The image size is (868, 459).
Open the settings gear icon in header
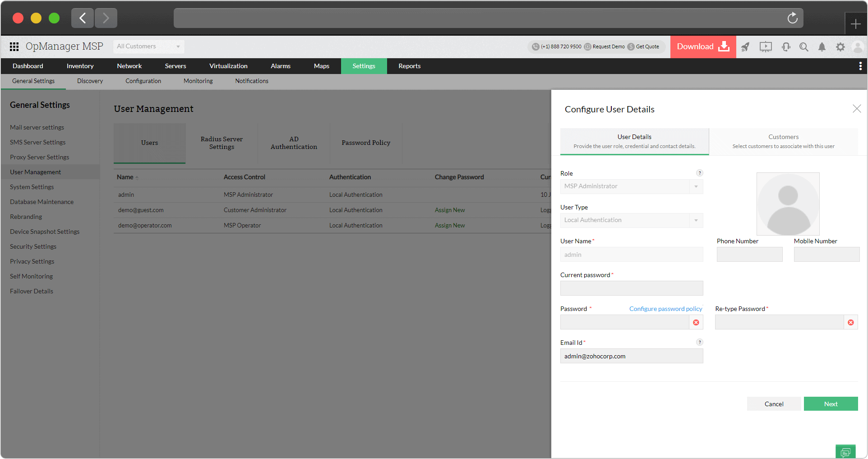click(840, 46)
